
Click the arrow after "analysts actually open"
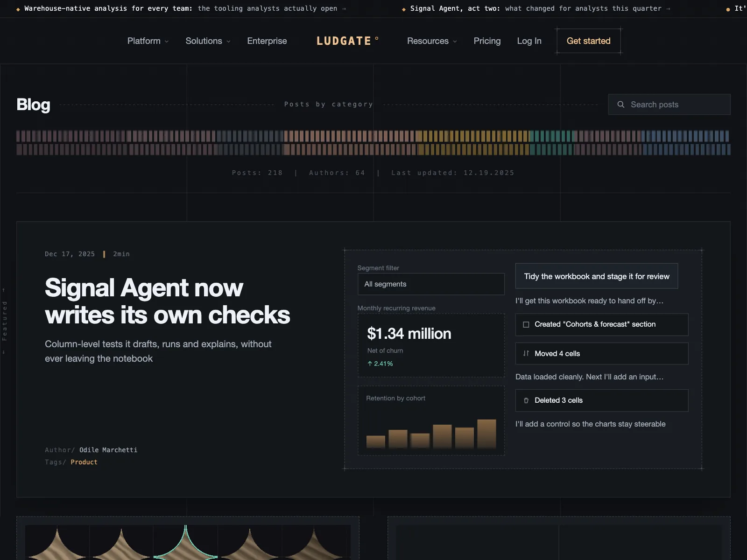point(344,8)
